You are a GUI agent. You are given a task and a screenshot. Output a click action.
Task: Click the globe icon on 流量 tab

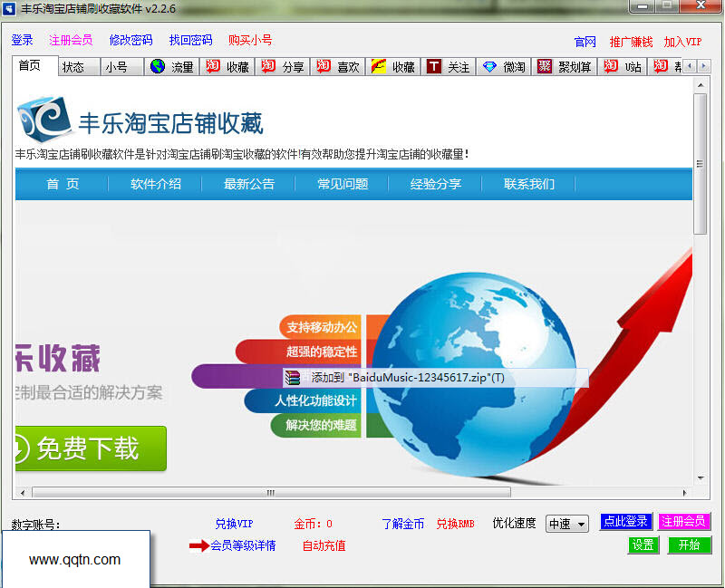(158, 66)
